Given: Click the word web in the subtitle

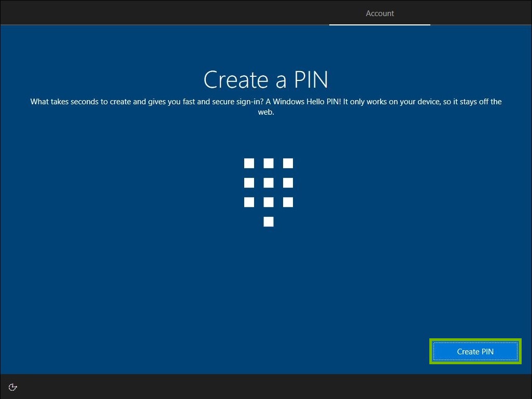Looking at the screenshot, I should [266, 112].
